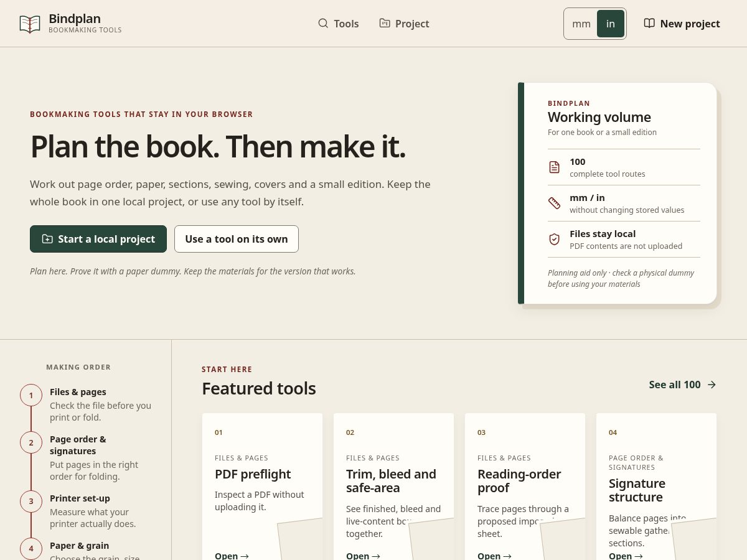Click 'Plan the book. Then make it.' headline
The width and height of the screenshot is (747, 560).
(x=218, y=147)
